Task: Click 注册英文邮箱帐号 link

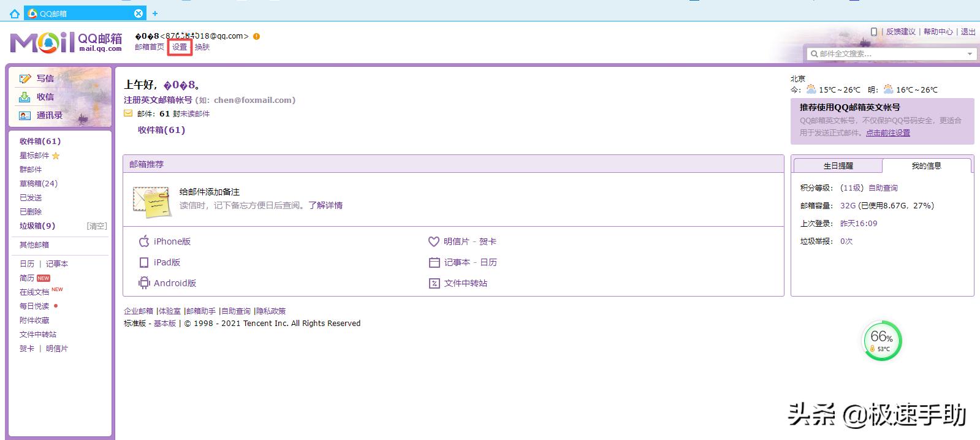Action: 158,100
